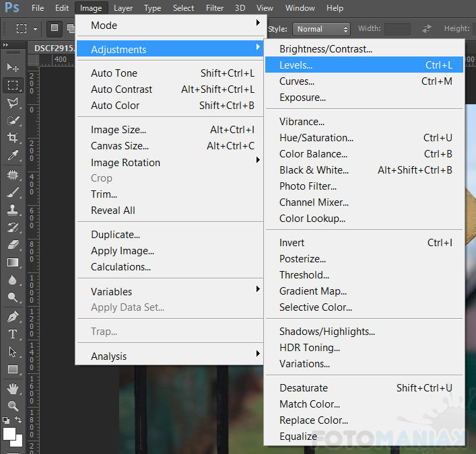Open the Analysis submenu

click(171, 356)
